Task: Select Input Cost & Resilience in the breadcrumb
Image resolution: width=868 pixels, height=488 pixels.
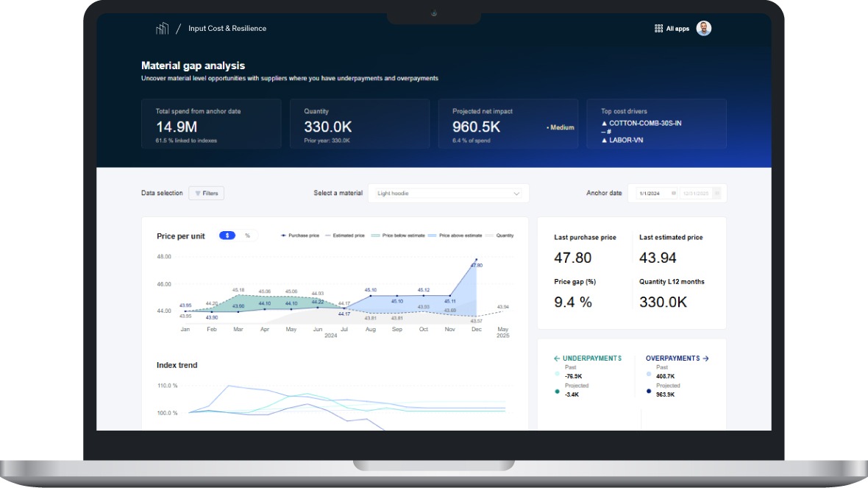Action: tap(226, 28)
